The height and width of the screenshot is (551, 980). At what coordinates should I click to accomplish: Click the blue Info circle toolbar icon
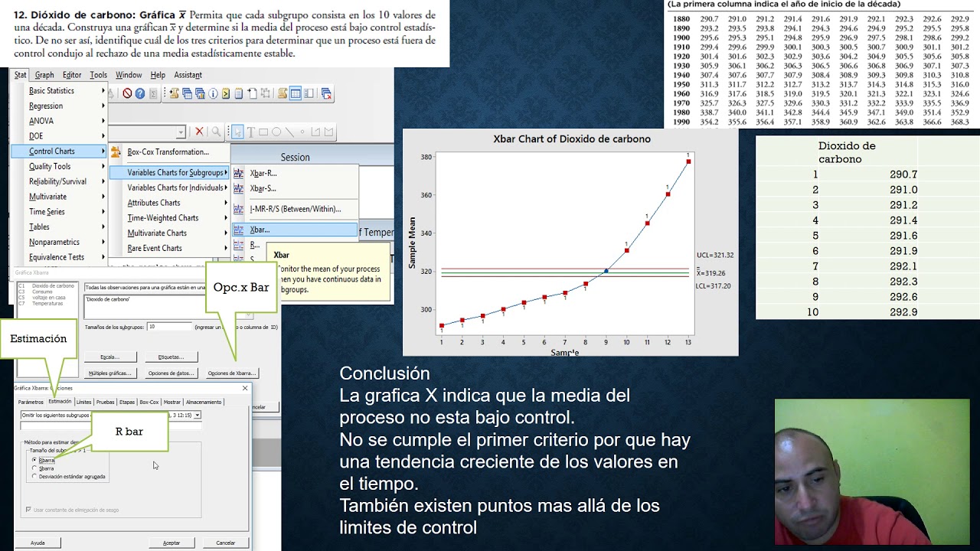pos(213,93)
